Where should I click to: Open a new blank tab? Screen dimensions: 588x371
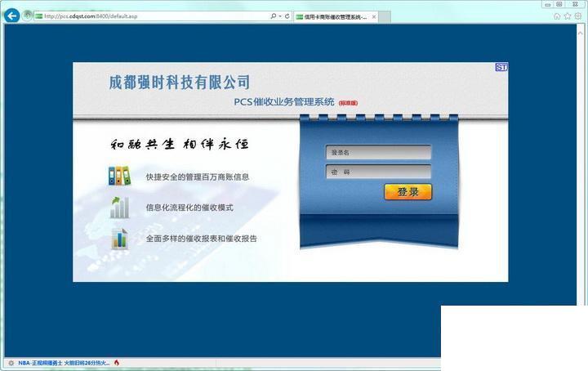(x=385, y=17)
